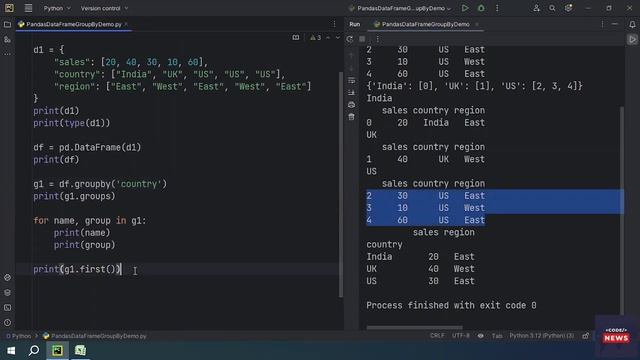Hide the Run tool window

point(615,24)
